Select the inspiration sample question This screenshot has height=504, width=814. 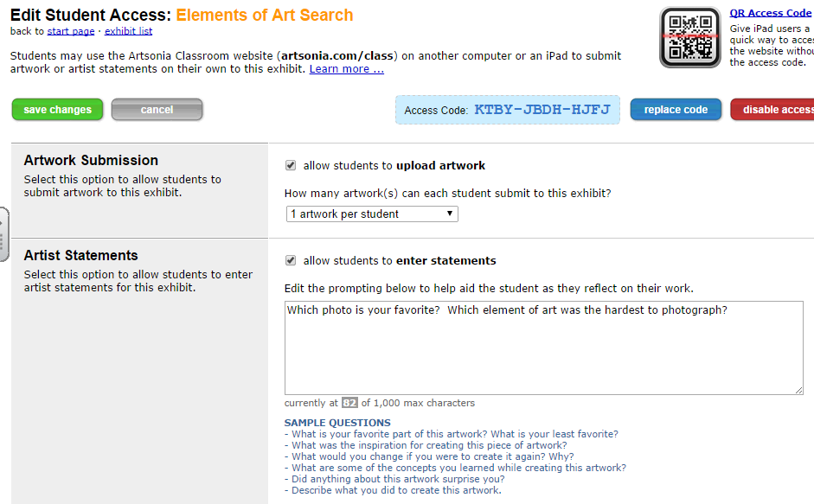click(426, 445)
